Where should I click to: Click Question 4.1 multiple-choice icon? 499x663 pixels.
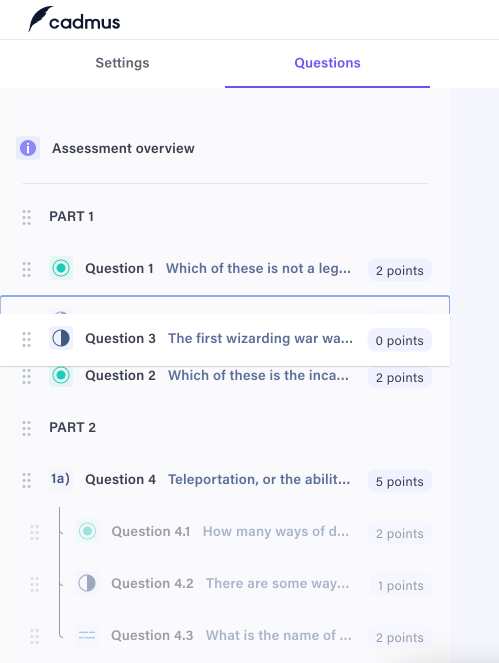(88, 531)
